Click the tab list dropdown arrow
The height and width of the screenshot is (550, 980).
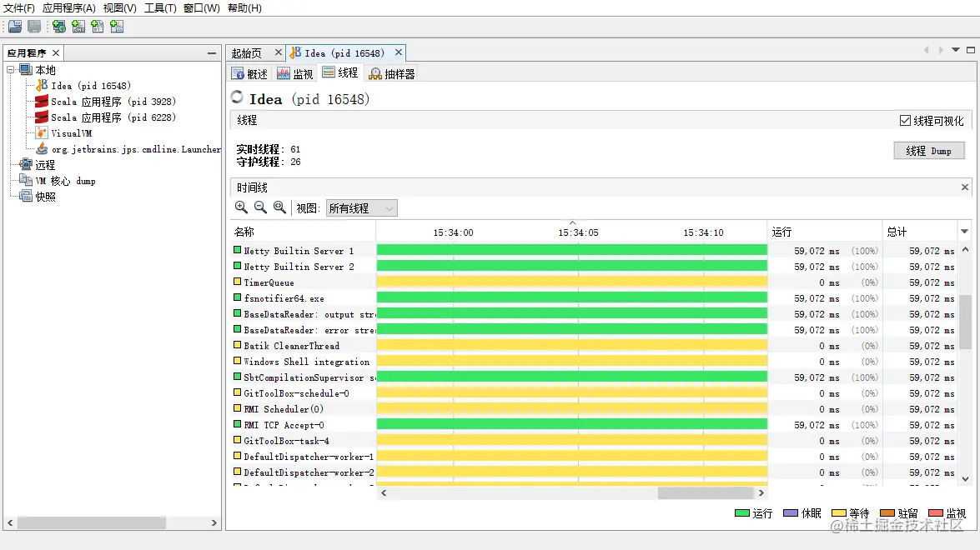tap(956, 50)
